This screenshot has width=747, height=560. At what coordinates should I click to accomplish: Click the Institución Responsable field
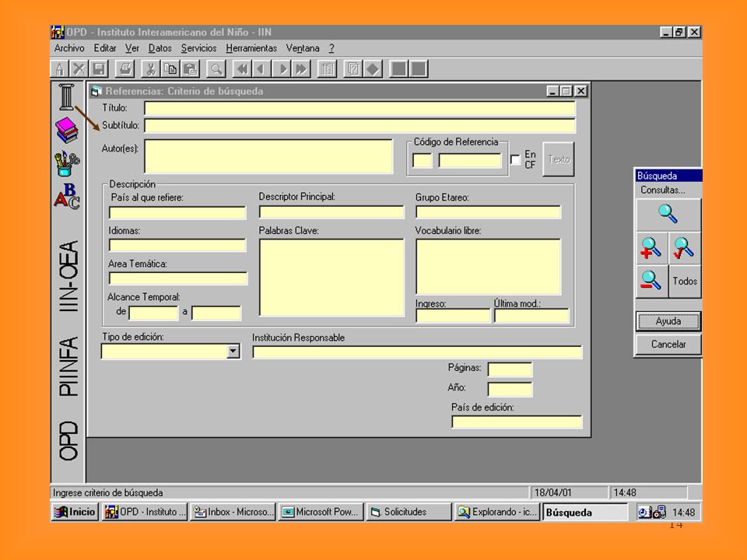coord(417,352)
